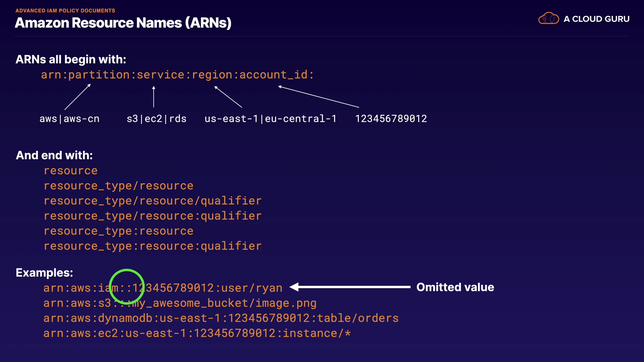Click the ec2 instance/* ARN example
This screenshot has height=362, width=644.
[x=197, y=333]
